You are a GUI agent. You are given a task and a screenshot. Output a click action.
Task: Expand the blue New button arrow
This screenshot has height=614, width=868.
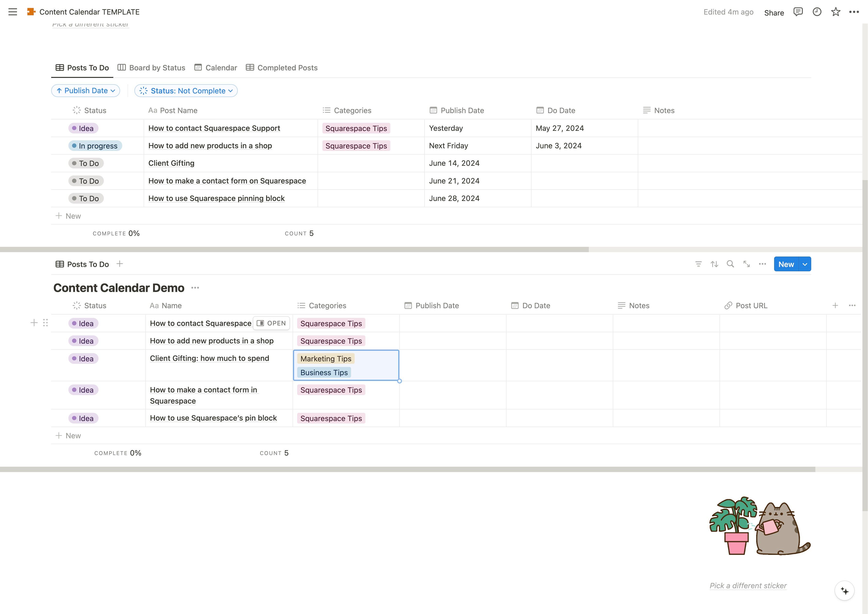point(805,265)
